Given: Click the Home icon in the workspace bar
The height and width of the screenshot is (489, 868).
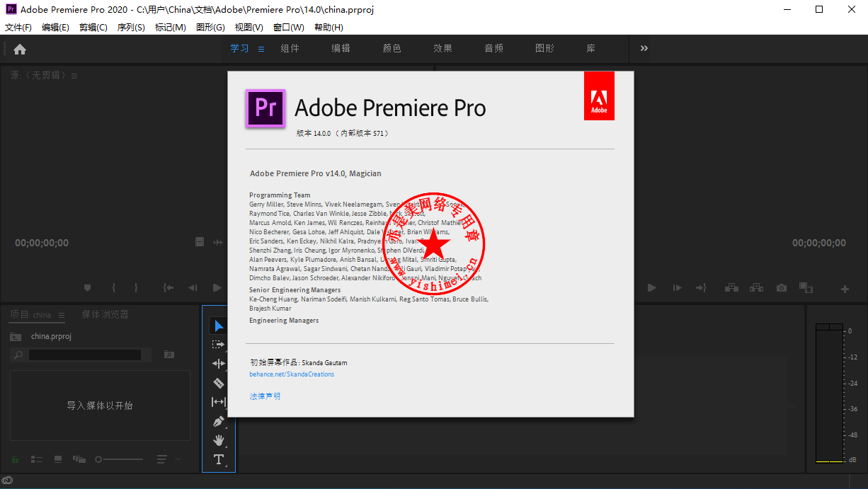Looking at the screenshot, I should click(x=20, y=49).
